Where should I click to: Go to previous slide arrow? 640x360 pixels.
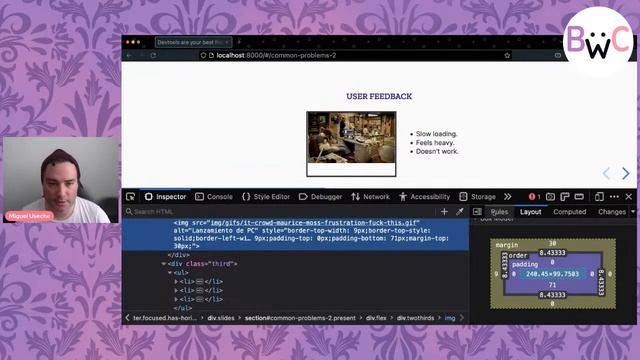coord(607,173)
